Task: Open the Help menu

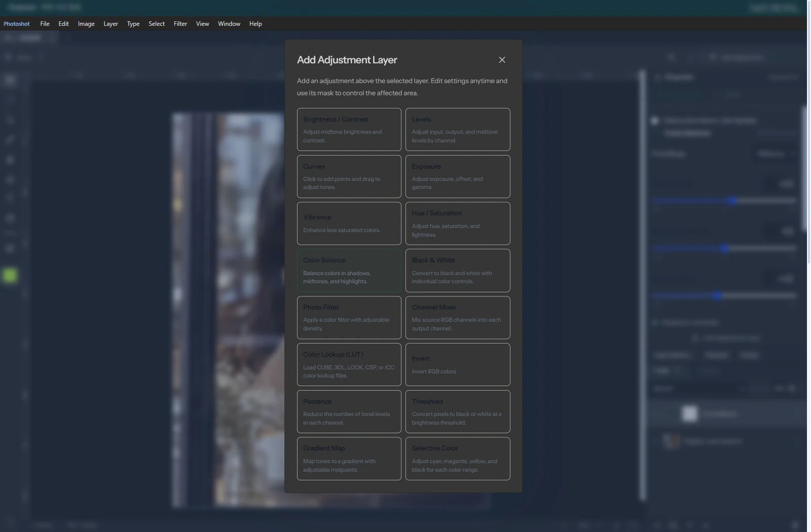Action: coord(255,24)
